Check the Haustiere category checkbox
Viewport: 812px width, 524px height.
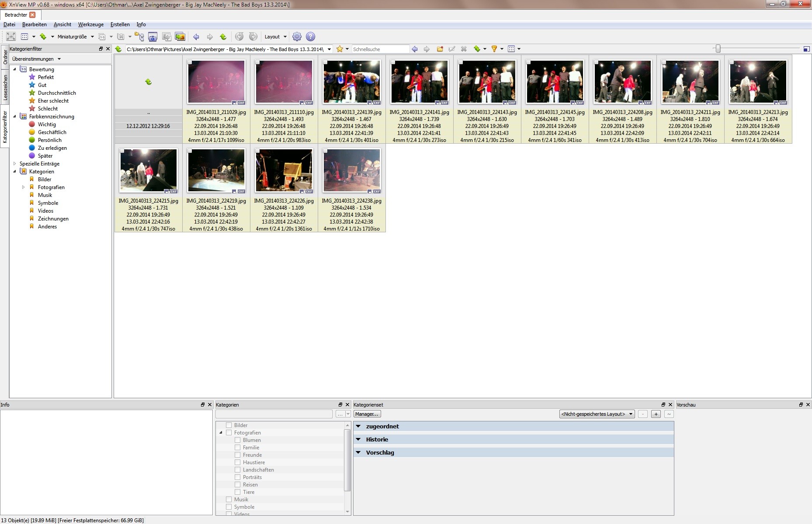pos(238,462)
